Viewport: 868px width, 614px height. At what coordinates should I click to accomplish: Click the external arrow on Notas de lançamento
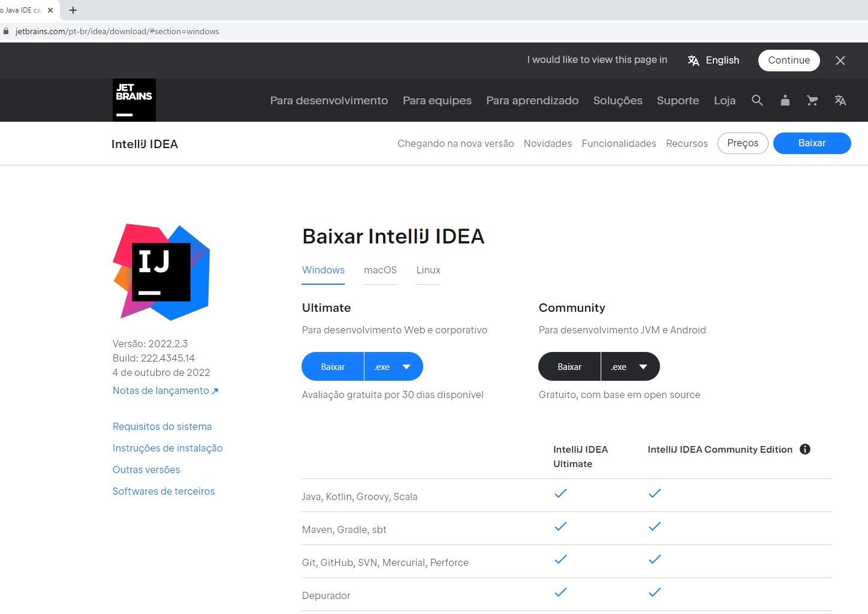pos(215,391)
